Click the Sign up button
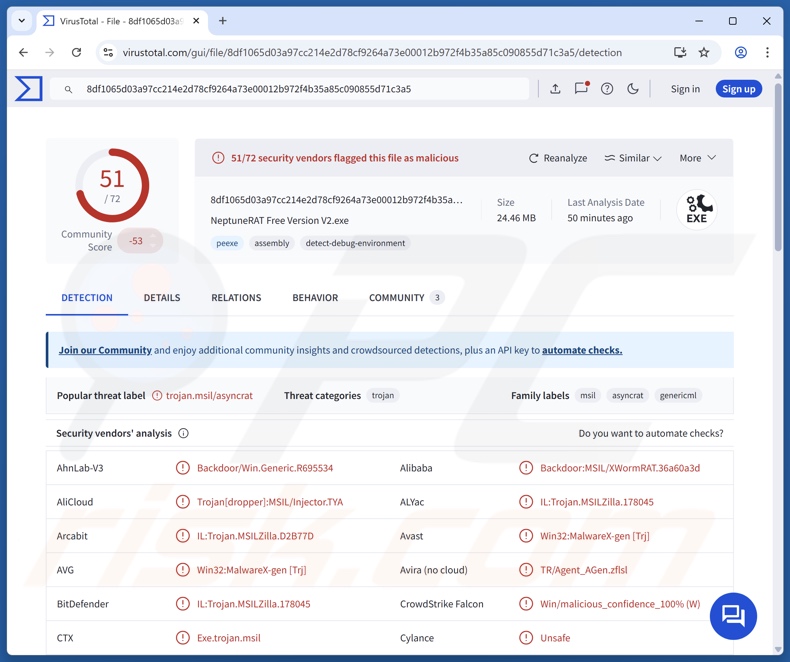This screenshot has height=662, width=790. [739, 89]
